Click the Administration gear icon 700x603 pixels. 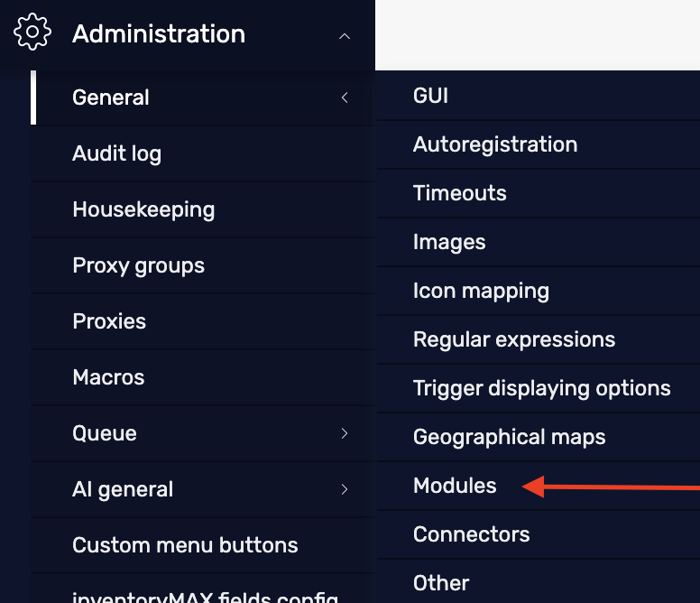point(32,33)
